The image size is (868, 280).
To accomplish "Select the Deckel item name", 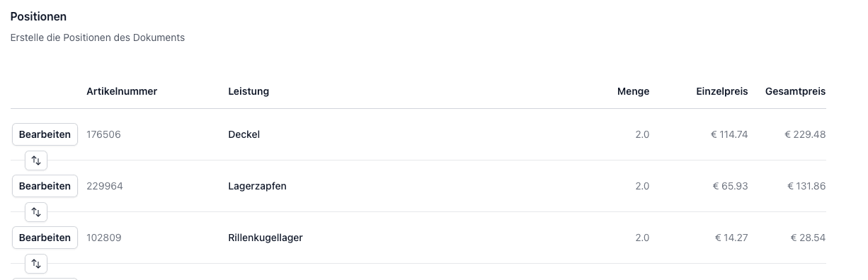I will tap(244, 134).
